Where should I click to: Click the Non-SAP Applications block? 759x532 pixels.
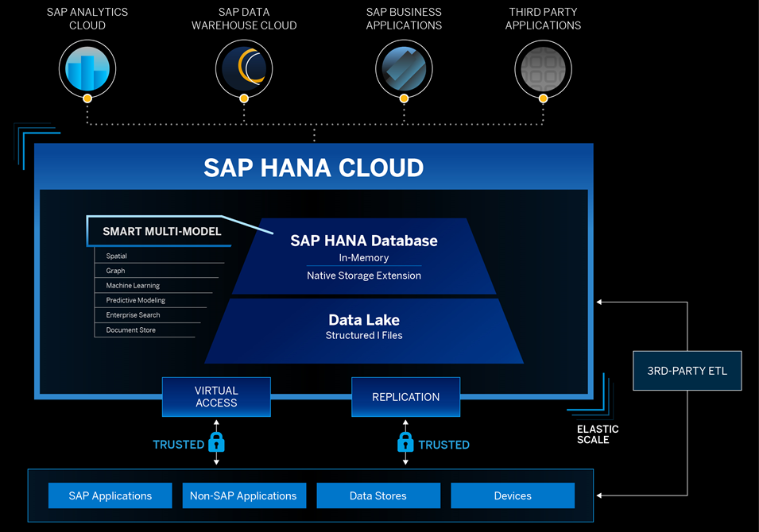pos(244,495)
